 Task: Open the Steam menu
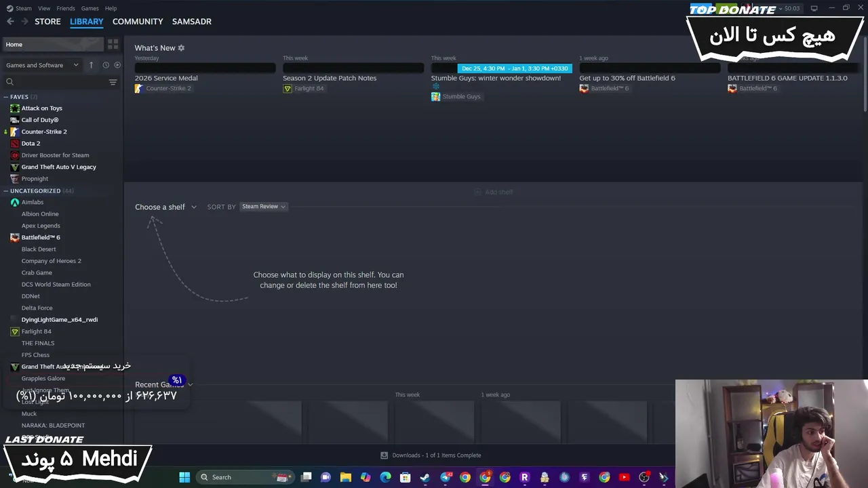tap(19, 8)
